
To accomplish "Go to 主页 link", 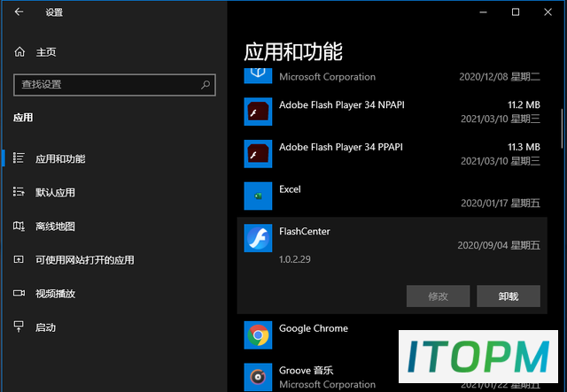I will 46,52.
